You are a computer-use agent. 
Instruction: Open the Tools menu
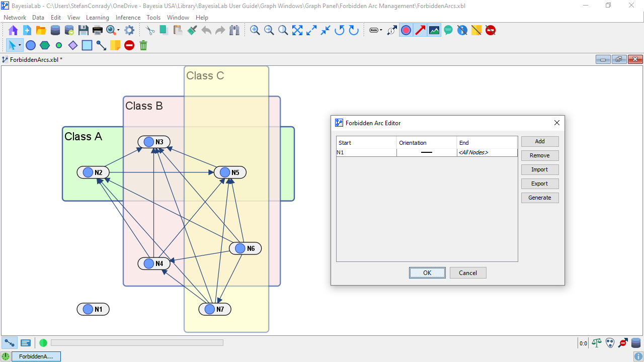pos(153,18)
